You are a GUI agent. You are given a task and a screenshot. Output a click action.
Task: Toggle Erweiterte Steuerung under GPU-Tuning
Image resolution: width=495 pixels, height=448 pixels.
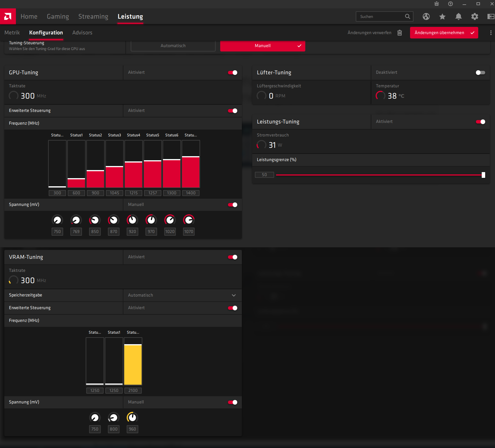click(233, 111)
